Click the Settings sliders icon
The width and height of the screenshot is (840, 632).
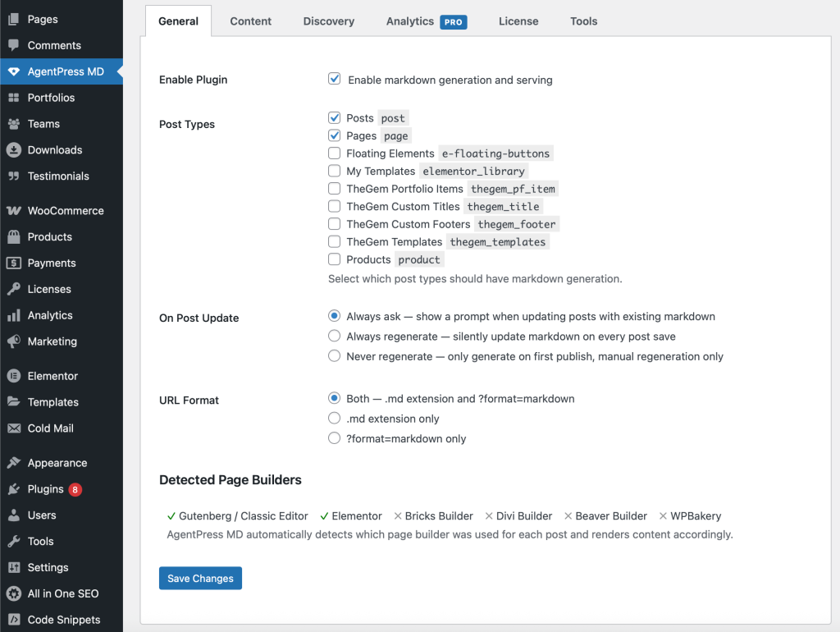[14, 568]
